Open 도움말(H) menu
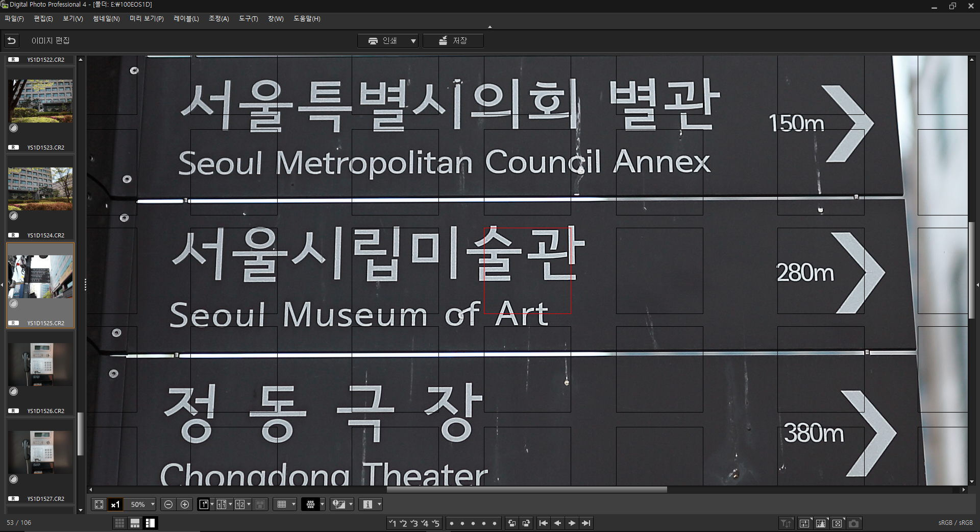Viewport: 980px width, 532px height. [307, 19]
